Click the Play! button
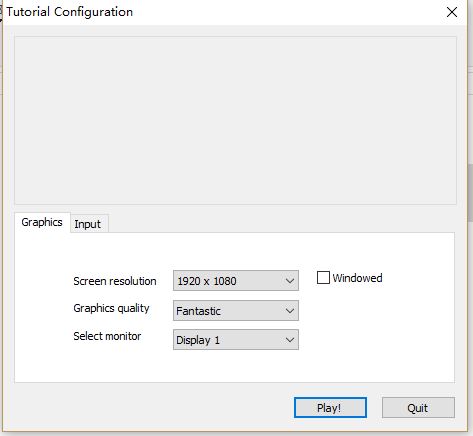This screenshot has width=473, height=436. pos(330,407)
